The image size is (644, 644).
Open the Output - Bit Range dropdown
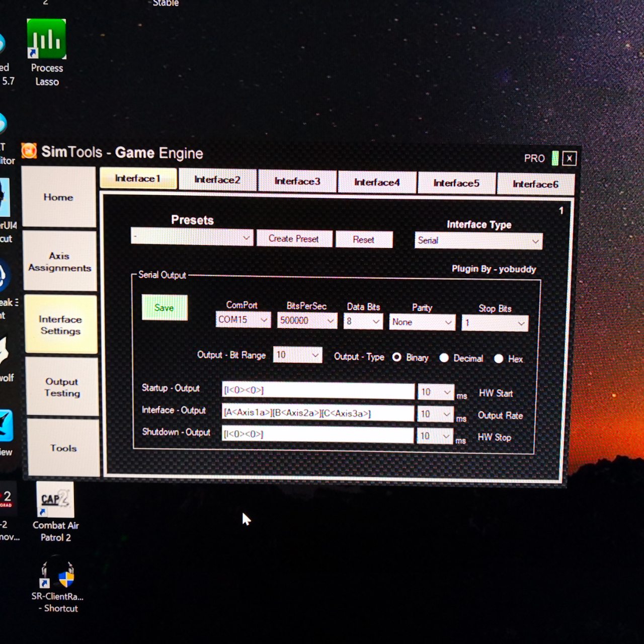tap(297, 355)
